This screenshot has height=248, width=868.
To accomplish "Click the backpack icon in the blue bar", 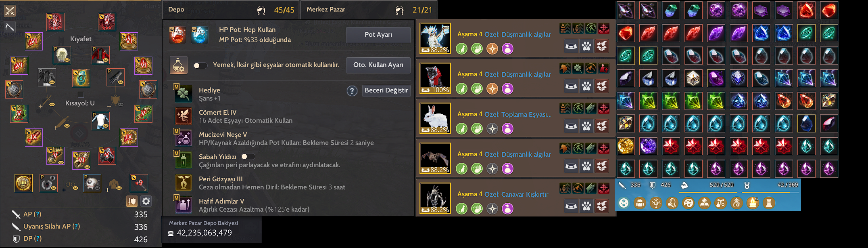I will (x=640, y=203).
